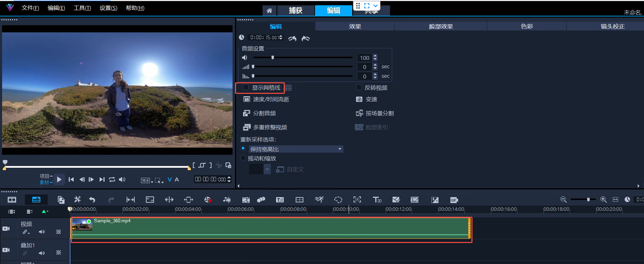The height and width of the screenshot is (264, 644).
Task: Click 按场景分割 option
Action: click(375, 113)
